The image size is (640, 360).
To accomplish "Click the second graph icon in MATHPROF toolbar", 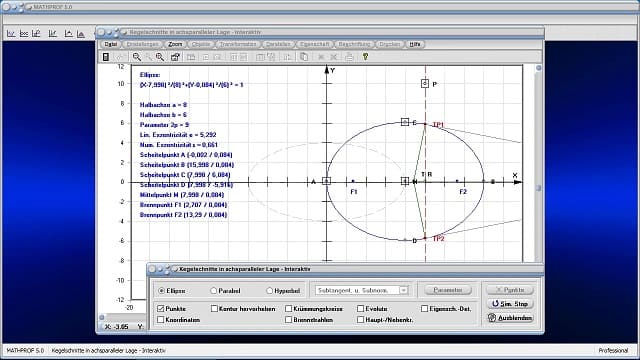I will pos(24,34).
